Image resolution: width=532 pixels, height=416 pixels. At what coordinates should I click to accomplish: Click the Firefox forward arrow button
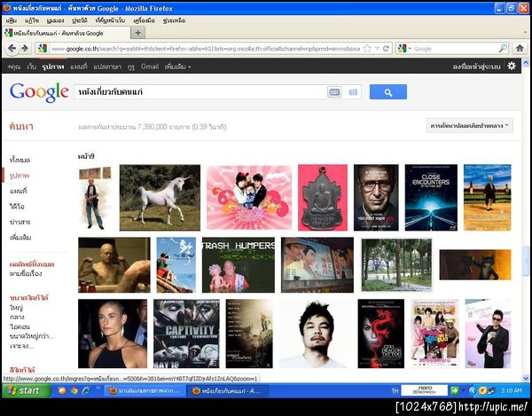[25, 49]
